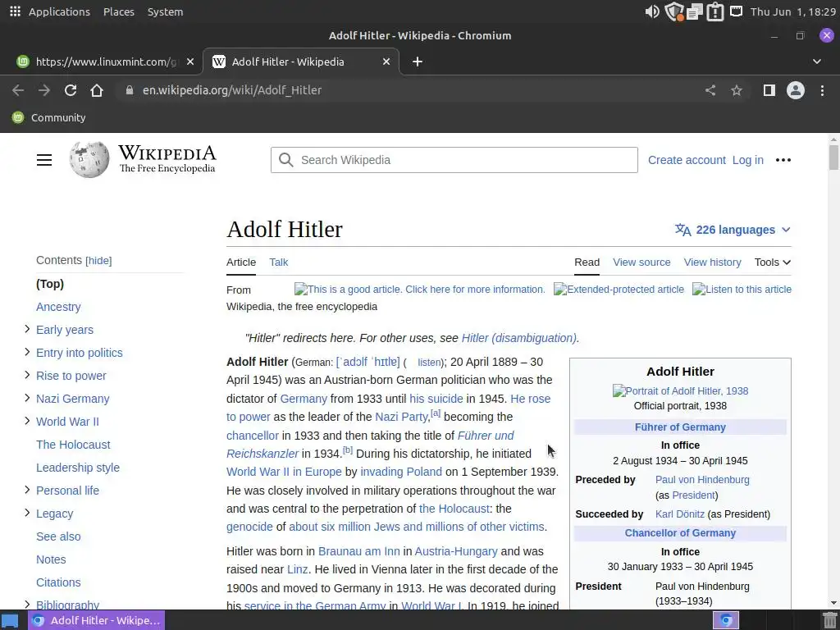
Task: Open the applications grid icon
Action: click(x=15, y=11)
